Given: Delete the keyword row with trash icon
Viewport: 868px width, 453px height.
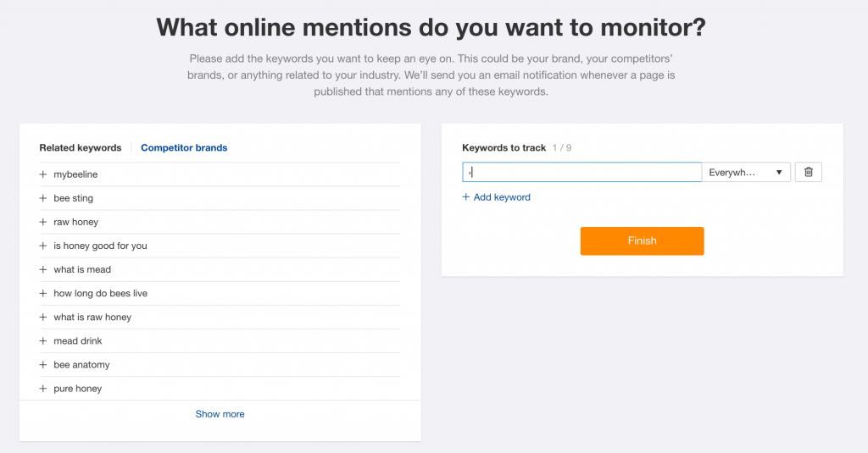Looking at the screenshot, I should tap(808, 172).
